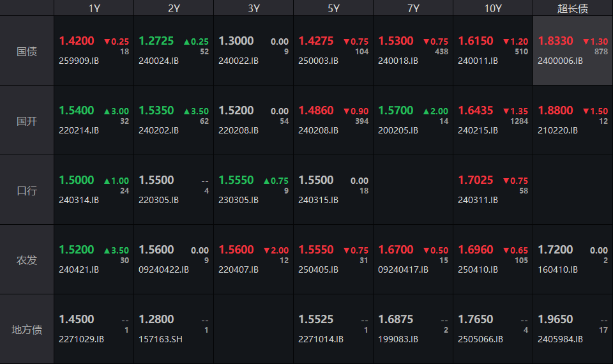The image size is (613, 364).
Task: Click the ▲3.00 change on 国开 1Y
Action: tap(116, 111)
